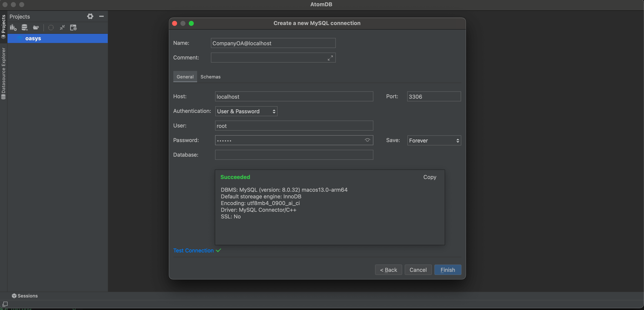The width and height of the screenshot is (644, 310).
Task: Click the SSL: No line
Action: point(231,217)
